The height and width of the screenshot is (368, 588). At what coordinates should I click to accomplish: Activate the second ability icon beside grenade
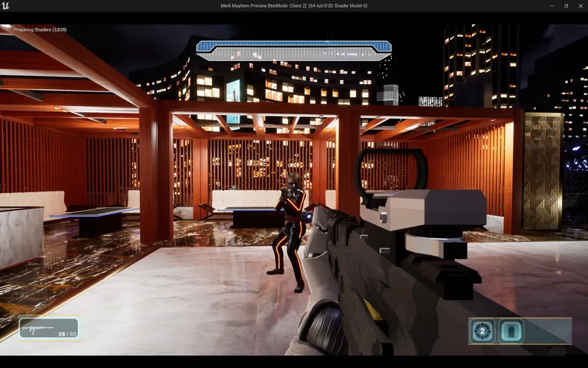(511, 331)
